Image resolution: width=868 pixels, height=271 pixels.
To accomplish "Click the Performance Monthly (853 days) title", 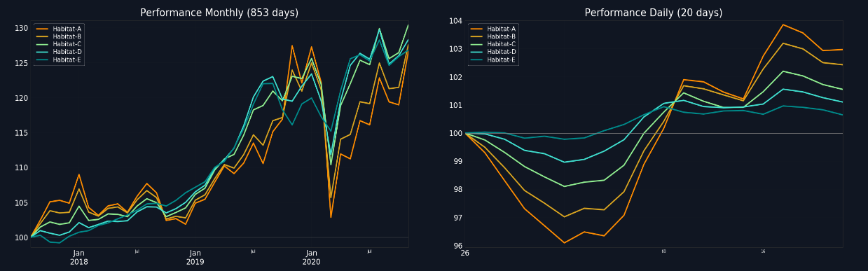I will [219, 13].
